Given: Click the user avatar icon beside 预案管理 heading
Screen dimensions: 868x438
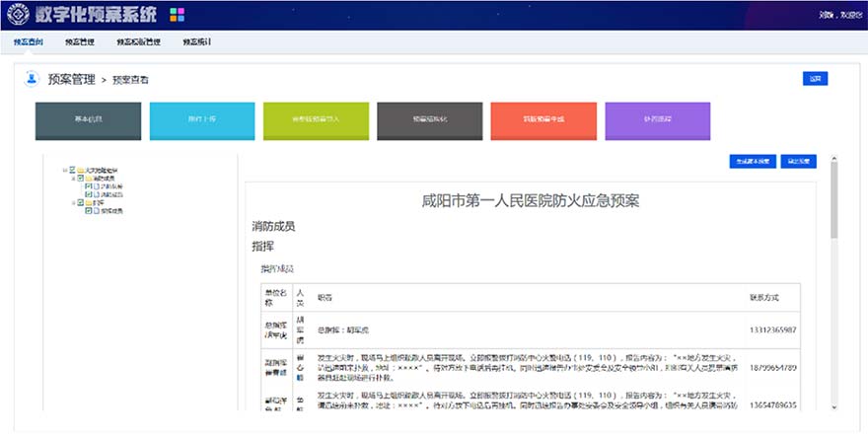Looking at the screenshot, I should [x=32, y=79].
